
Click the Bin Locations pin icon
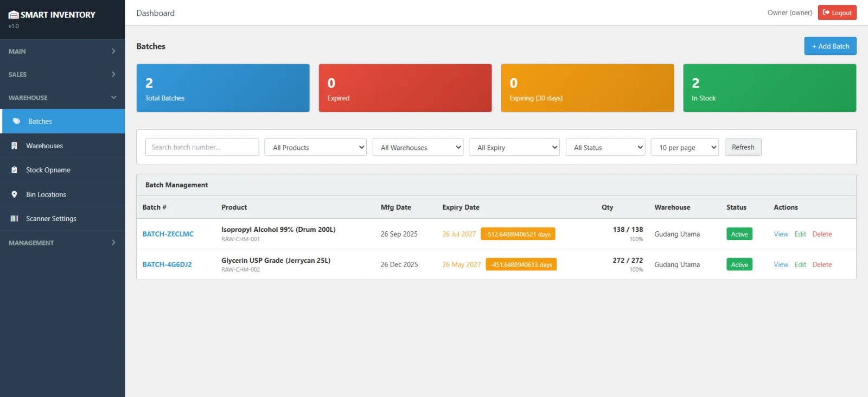point(14,194)
